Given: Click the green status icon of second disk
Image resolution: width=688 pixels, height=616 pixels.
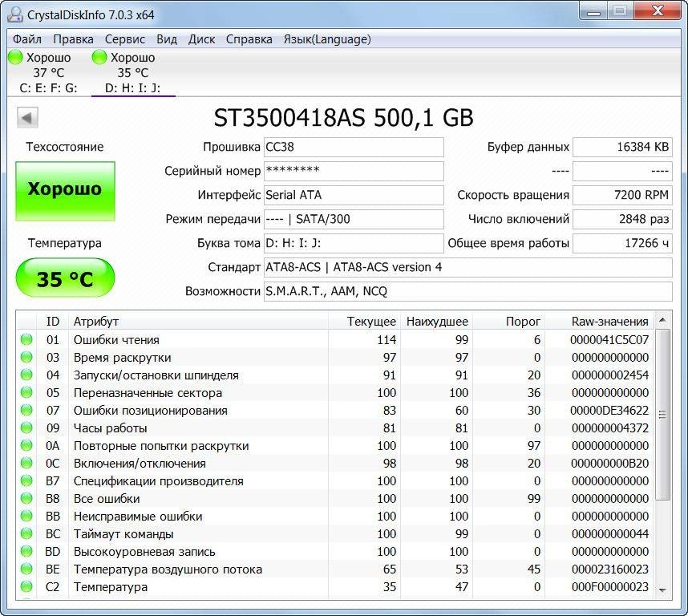Looking at the screenshot, I should [x=99, y=57].
